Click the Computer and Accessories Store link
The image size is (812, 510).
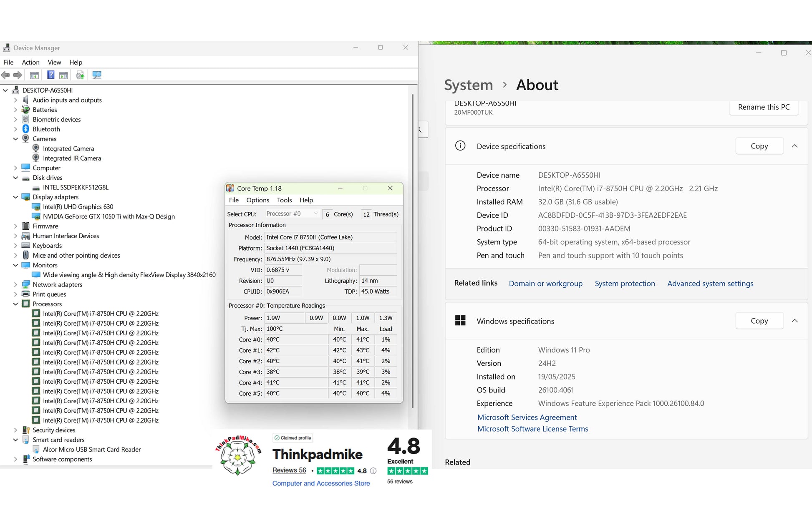(321, 483)
